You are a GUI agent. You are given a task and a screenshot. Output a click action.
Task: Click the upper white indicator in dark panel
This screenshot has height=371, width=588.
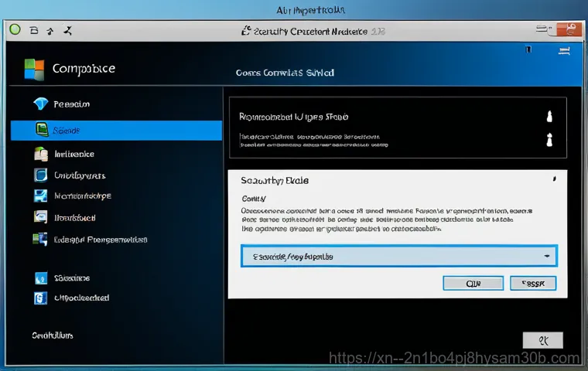[549, 117]
